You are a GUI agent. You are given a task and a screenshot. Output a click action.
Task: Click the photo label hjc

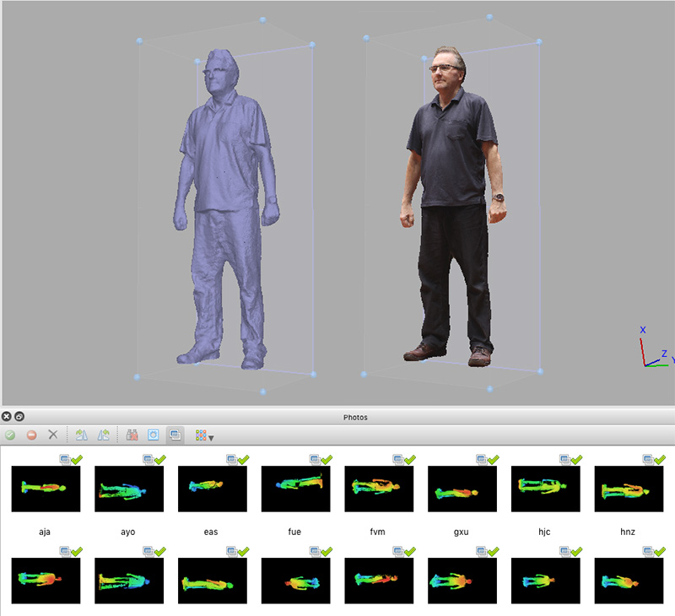(544, 532)
